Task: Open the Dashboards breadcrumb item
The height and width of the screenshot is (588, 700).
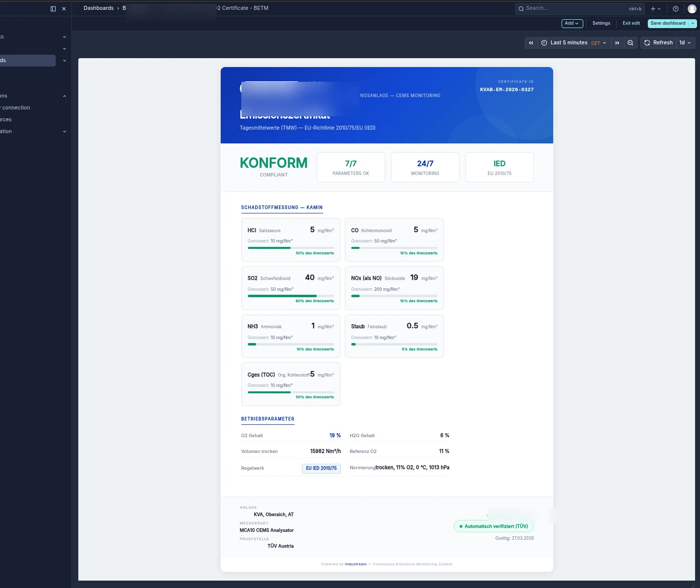Action: click(x=99, y=8)
